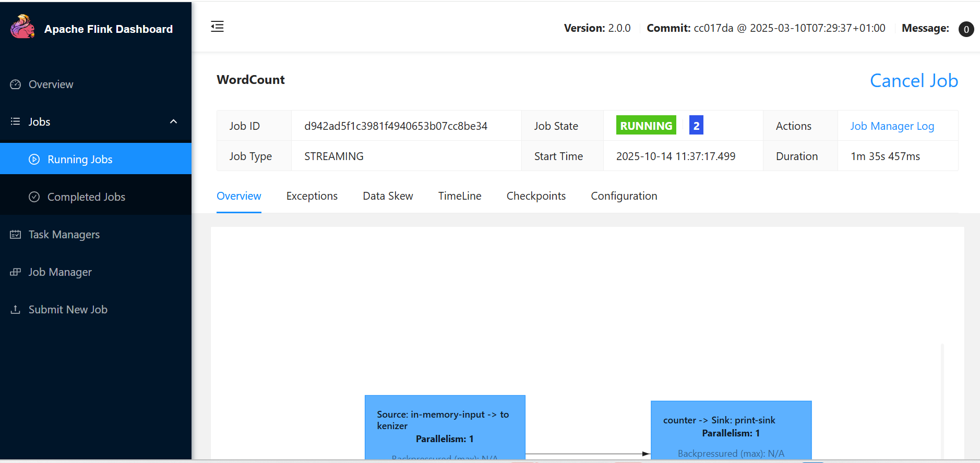Click the Duration label cell

click(x=800, y=156)
